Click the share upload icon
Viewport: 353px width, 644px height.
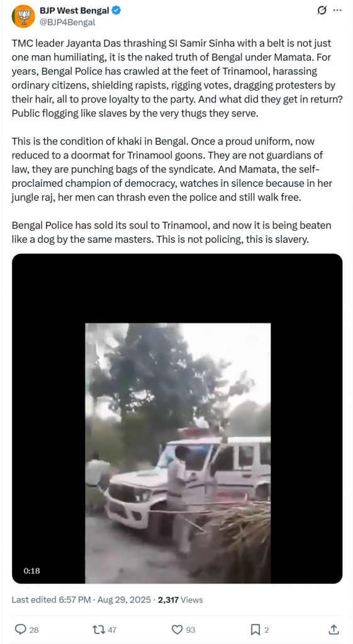(x=334, y=629)
